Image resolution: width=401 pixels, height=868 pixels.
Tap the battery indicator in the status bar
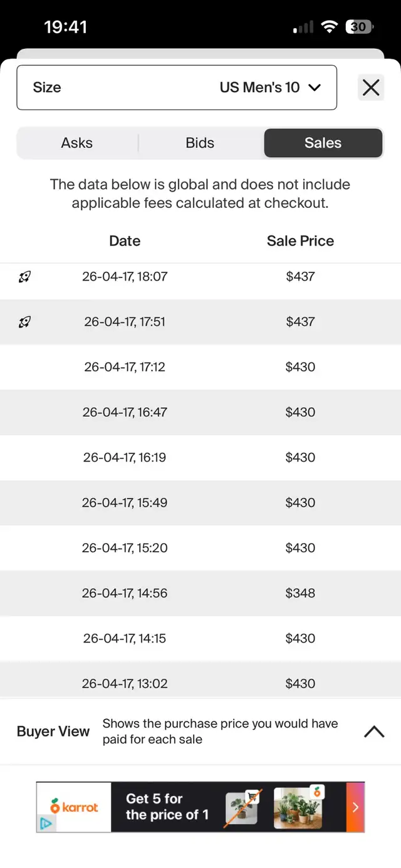coord(360,27)
